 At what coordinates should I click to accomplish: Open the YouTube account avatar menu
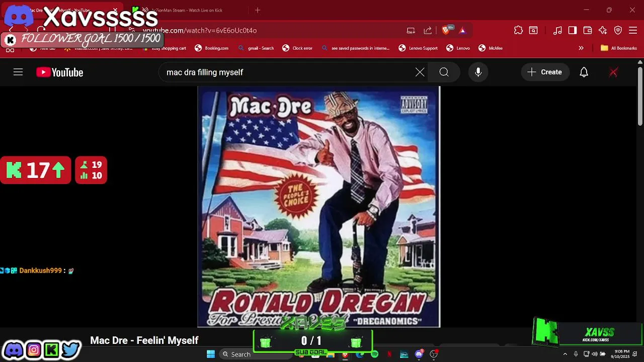pyautogui.click(x=613, y=72)
